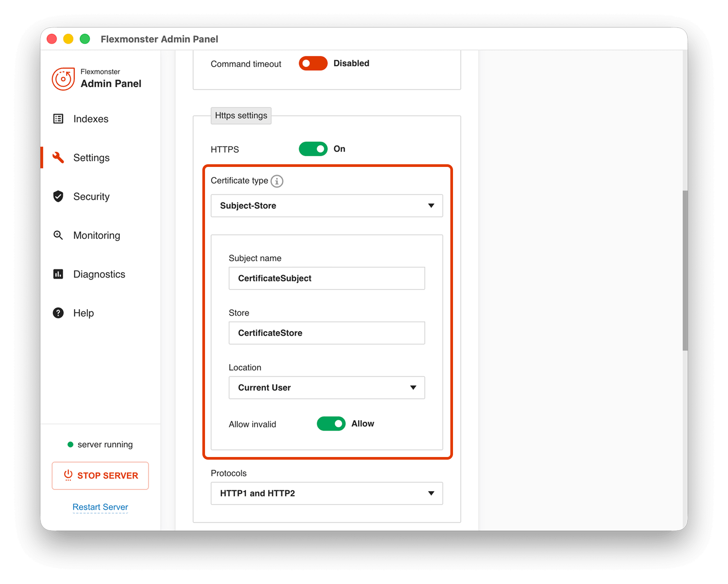Click the Protocols label

point(229,473)
